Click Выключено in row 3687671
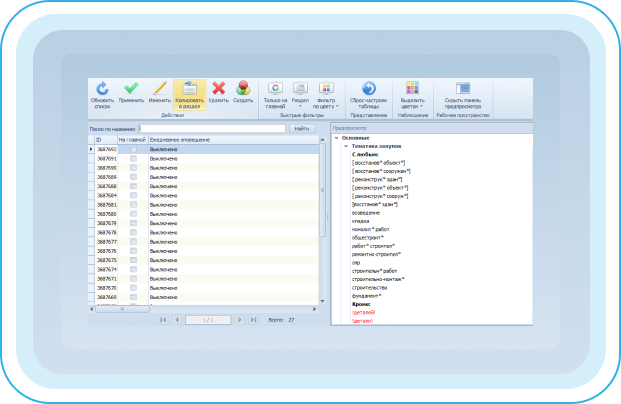 coord(164,279)
